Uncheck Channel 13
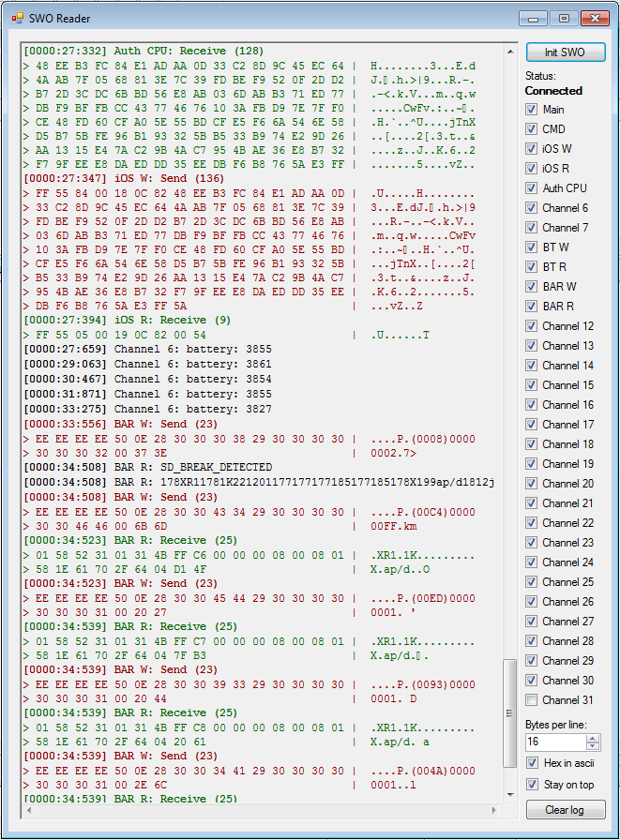 [x=531, y=346]
